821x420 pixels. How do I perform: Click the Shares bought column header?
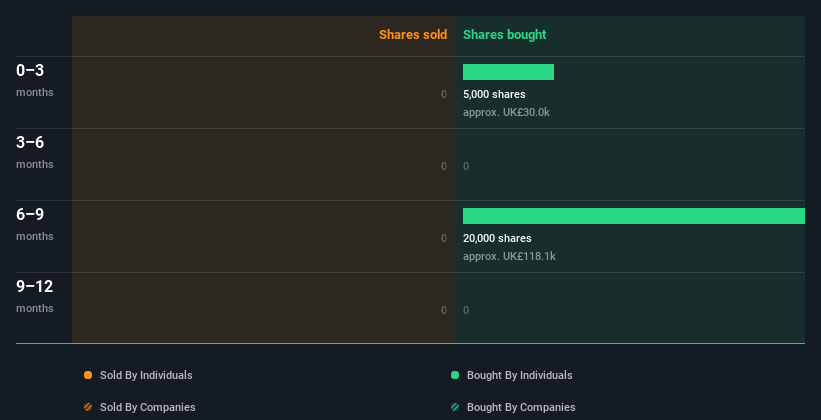pyautogui.click(x=505, y=35)
